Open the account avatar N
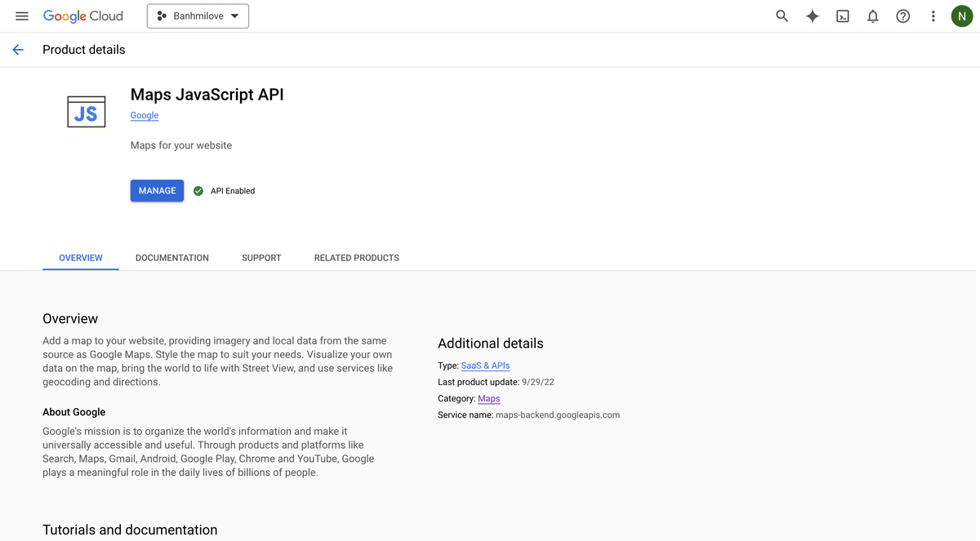This screenshot has width=980, height=541. [x=962, y=16]
